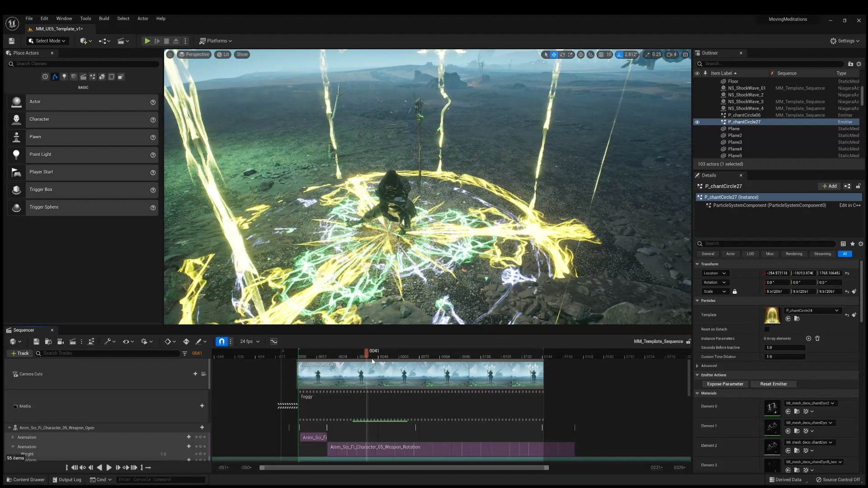
Task: Toggle the viewport grid snapping button
Action: tap(601, 55)
